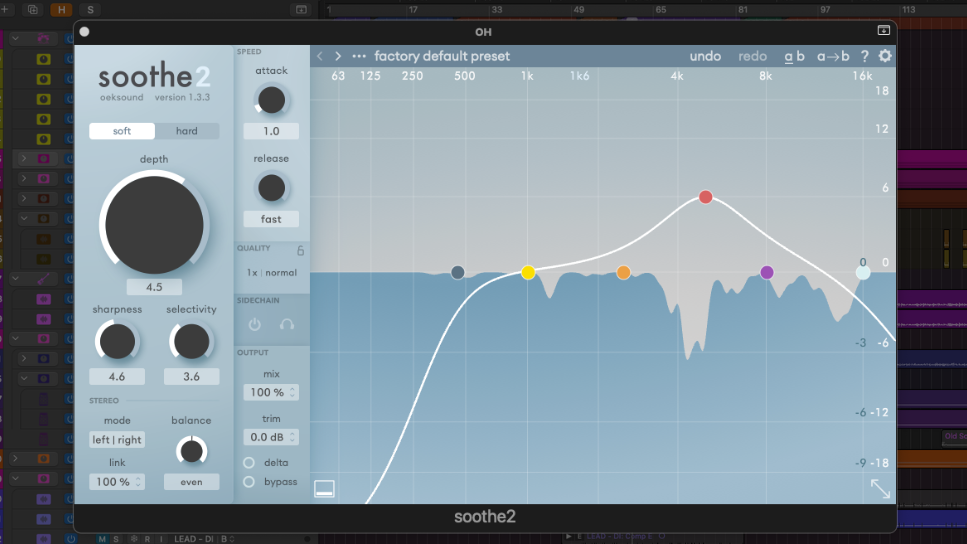Select the purple EQ band node
The image size is (967, 544).
coord(767,273)
